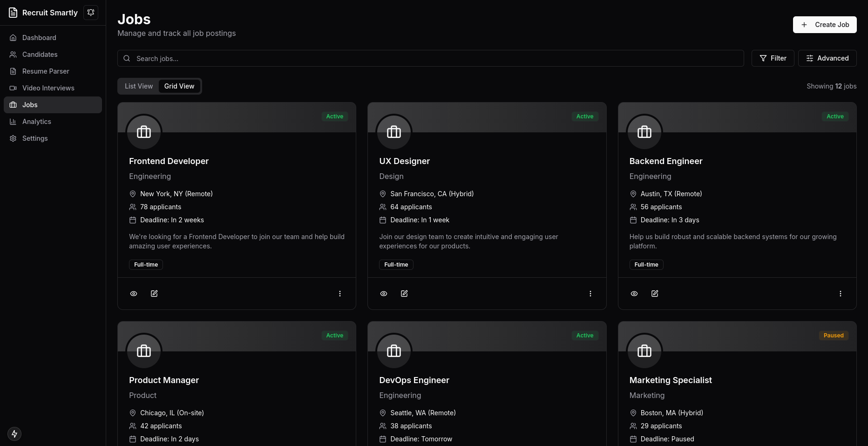Click the lightning bolt icon at bottom left
The height and width of the screenshot is (446, 868).
[x=14, y=434]
